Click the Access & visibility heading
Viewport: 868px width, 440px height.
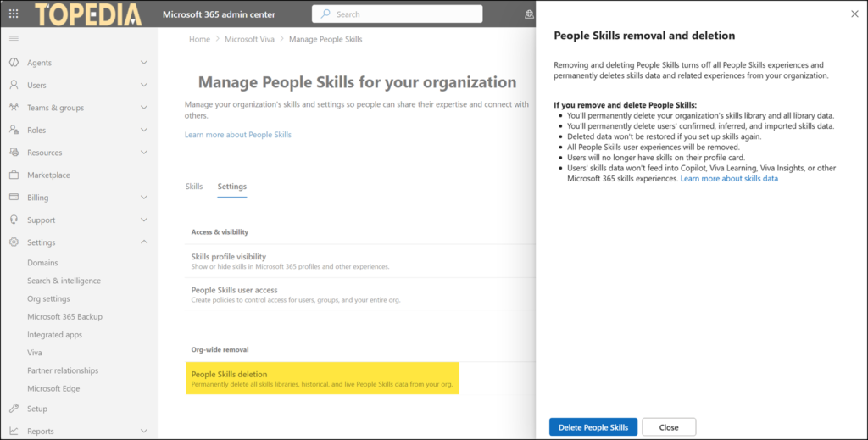click(220, 232)
